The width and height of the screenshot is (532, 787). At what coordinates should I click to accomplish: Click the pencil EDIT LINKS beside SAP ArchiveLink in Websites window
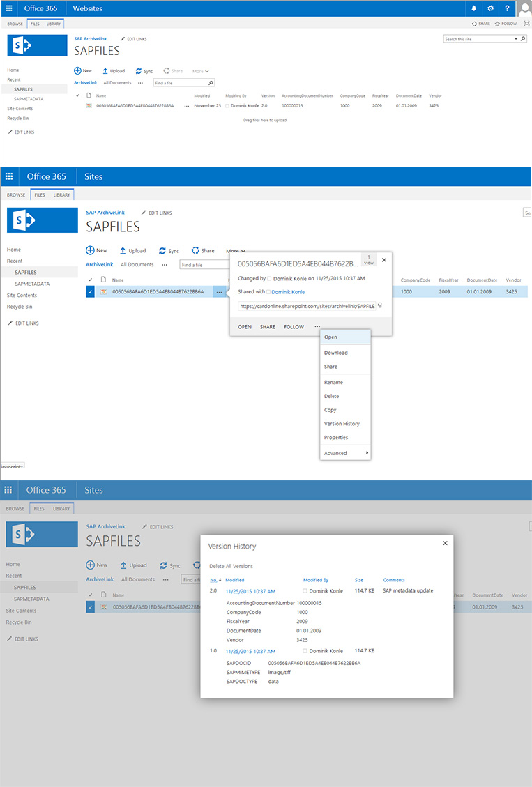click(133, 38)
